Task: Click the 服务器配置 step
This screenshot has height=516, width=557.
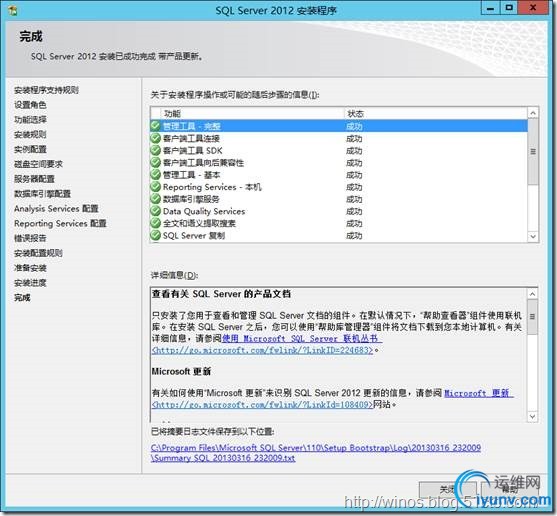Action: pyautogui.click(x=34, y=179)
